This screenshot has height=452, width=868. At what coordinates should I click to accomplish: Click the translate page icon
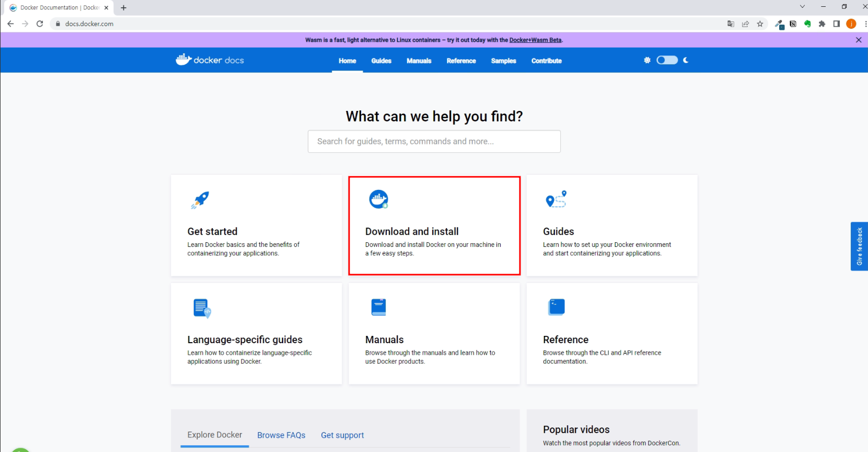tap(731, 24)
